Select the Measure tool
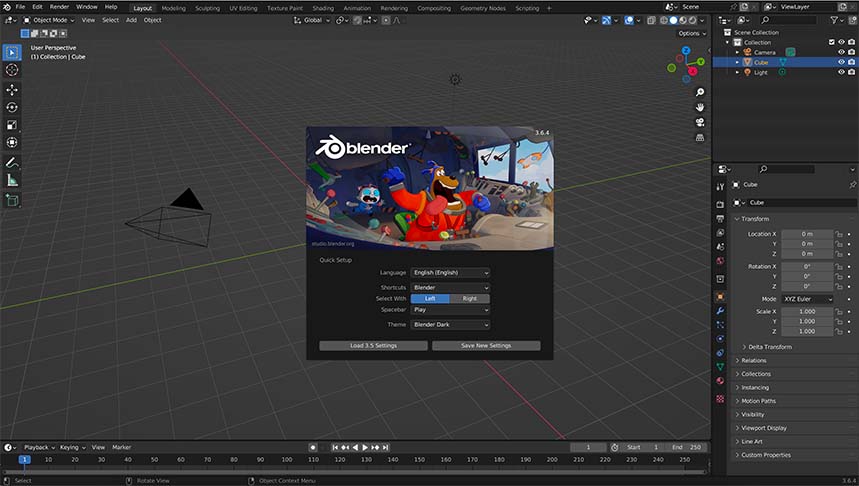The image size is (859, 486). [12, 180]
